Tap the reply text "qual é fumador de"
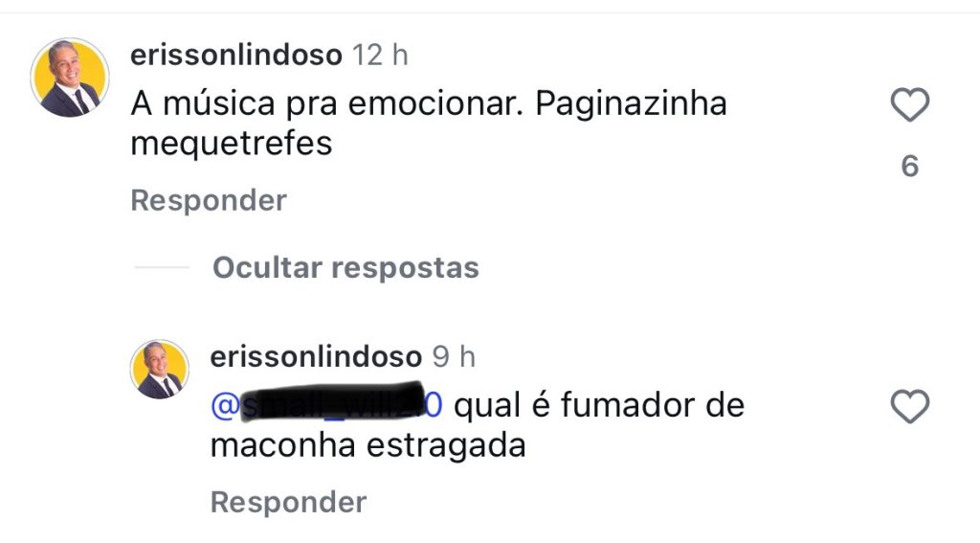 point(598,406)
